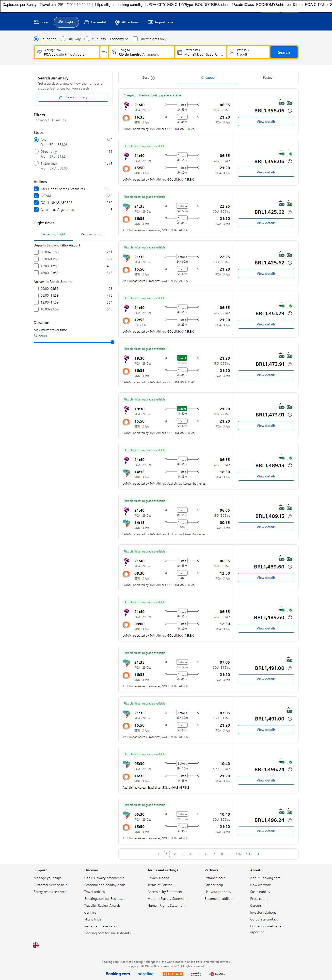Viewport: 332px width, 980px height.
Task: Click the UK flag language icon in footer
Action: click(36, 945)
